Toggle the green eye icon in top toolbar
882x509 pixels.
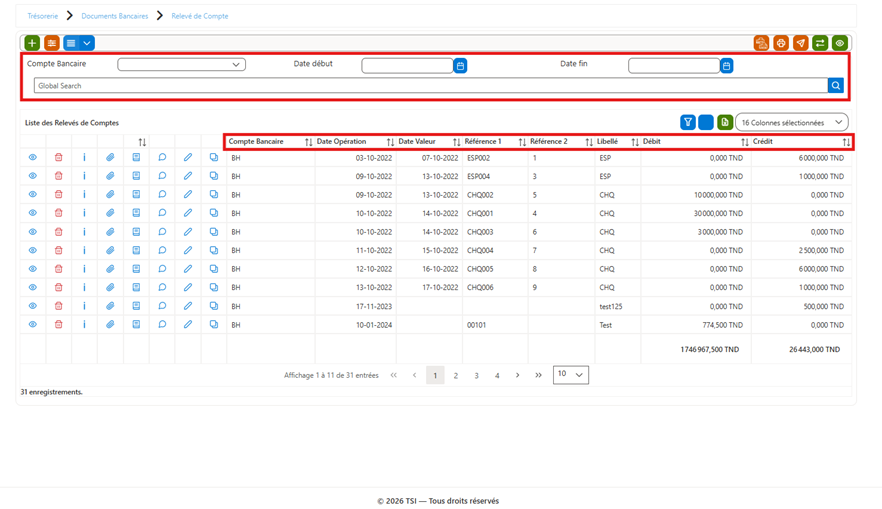pos(840,43)
